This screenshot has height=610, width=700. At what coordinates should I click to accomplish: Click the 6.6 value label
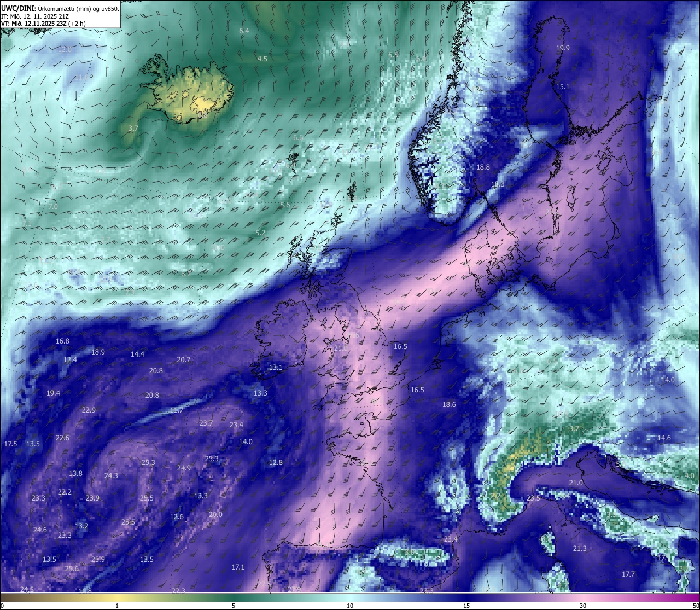[x=298, y=138]
